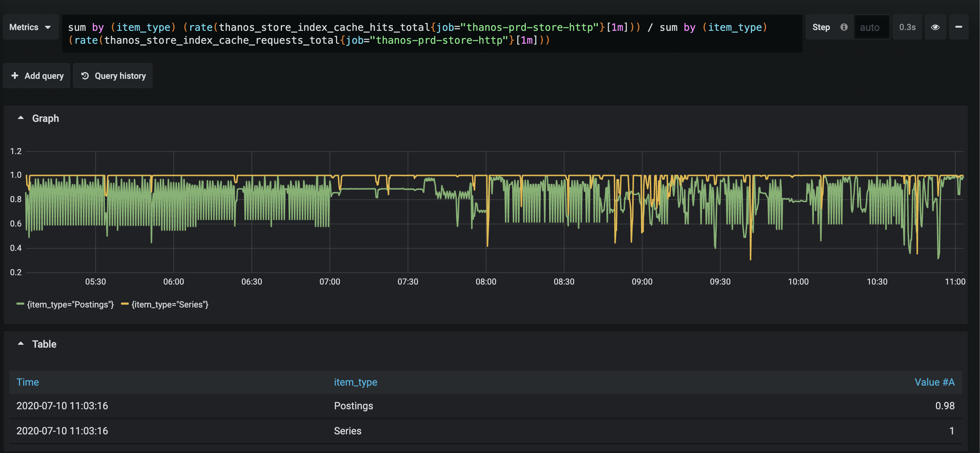Click the Step info icon
980x453 pixels.
(844, 27)
